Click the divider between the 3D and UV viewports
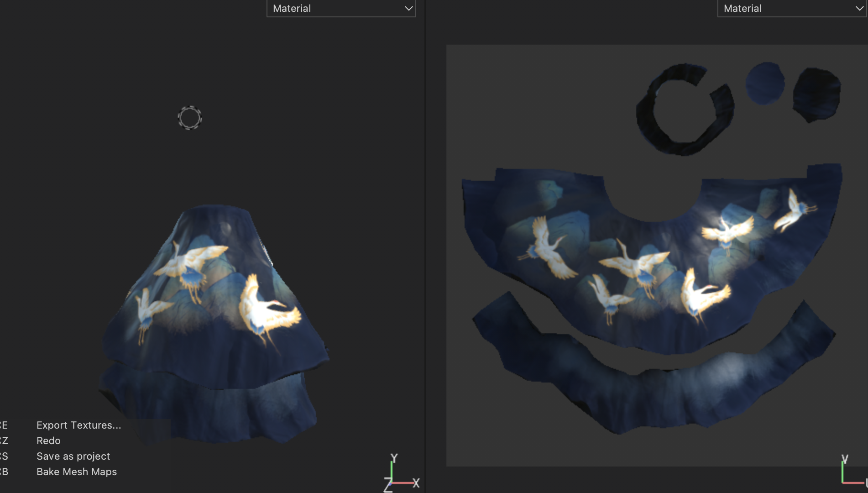The width and height of the screenshot is (868, 493). [x=425, y=246]
